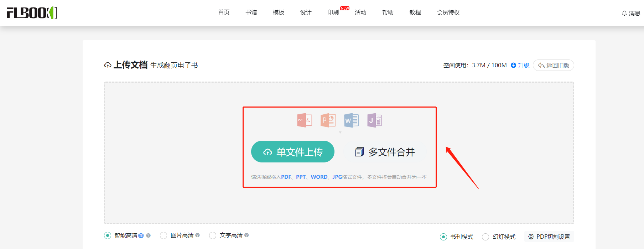
Task: Open the 首页 menu item
Action: tap(224, 12)
